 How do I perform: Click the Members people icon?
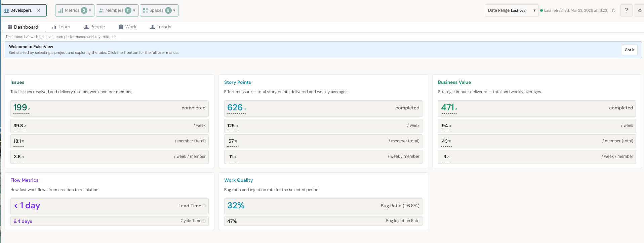(x=101, y=10)
